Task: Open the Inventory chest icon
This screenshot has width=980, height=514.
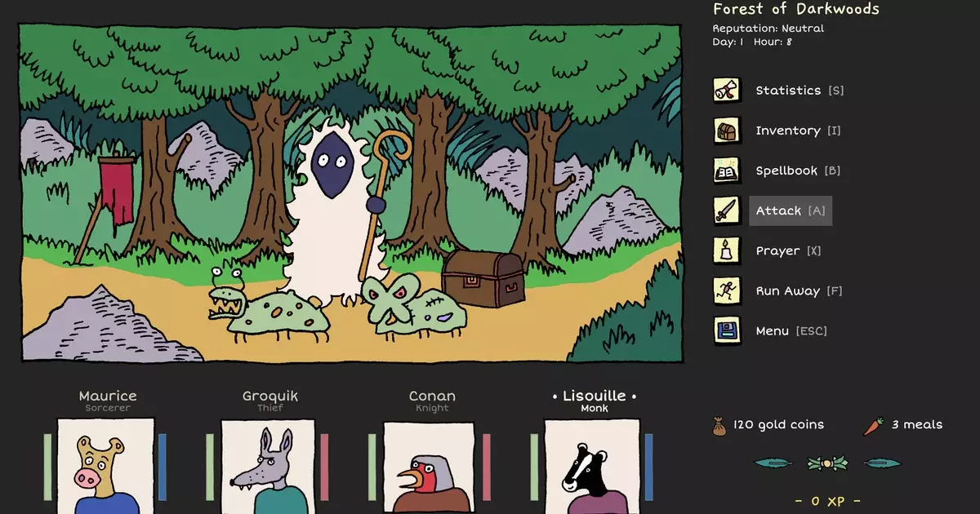Action: [x=727, y=130]
